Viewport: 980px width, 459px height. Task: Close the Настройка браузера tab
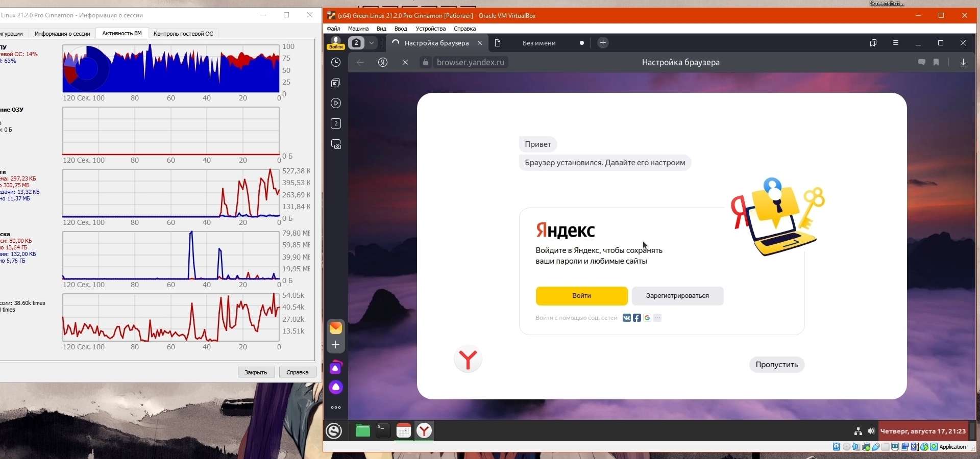click(480, 43)
